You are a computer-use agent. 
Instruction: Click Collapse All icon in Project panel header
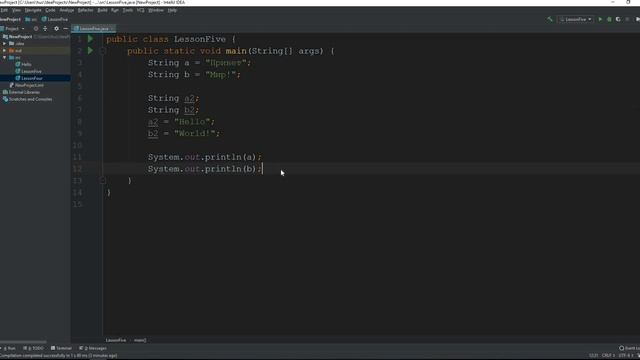(x=45, y=29)
